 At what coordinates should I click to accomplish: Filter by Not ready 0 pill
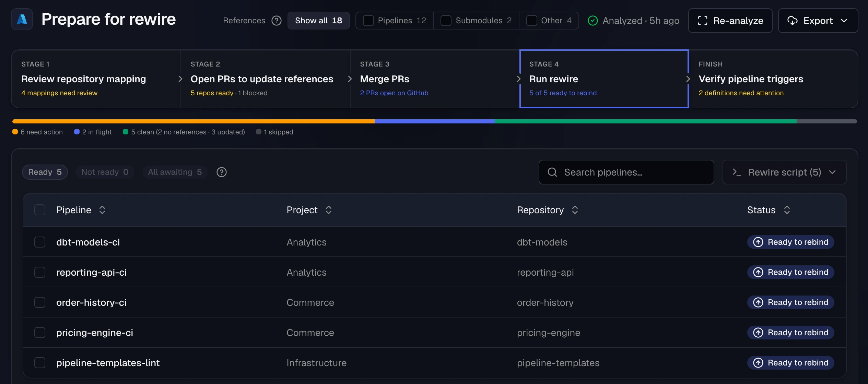pos(105,172)
